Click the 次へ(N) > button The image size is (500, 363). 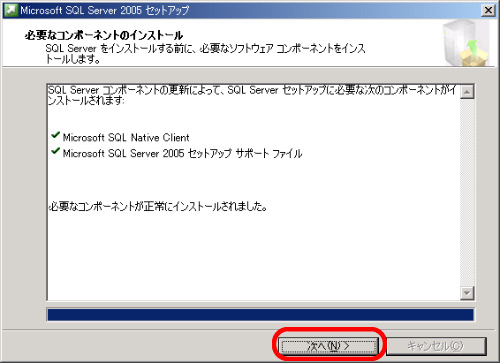(x=329, y=346)
